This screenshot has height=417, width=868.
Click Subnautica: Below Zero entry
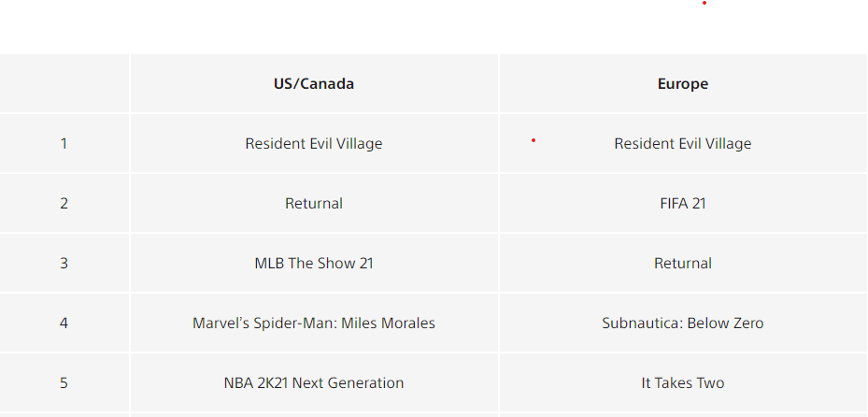point(683,323)
